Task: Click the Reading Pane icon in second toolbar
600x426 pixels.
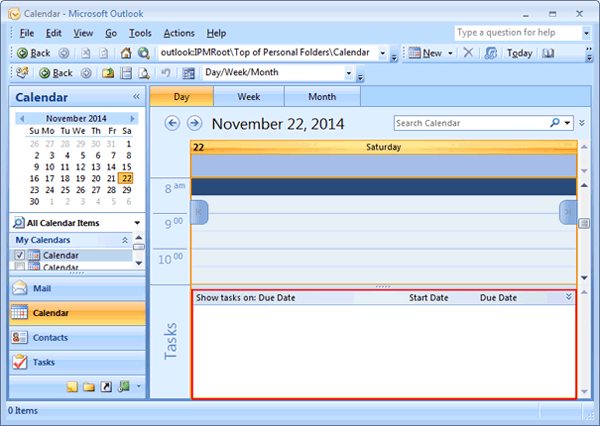Action: 126,73
